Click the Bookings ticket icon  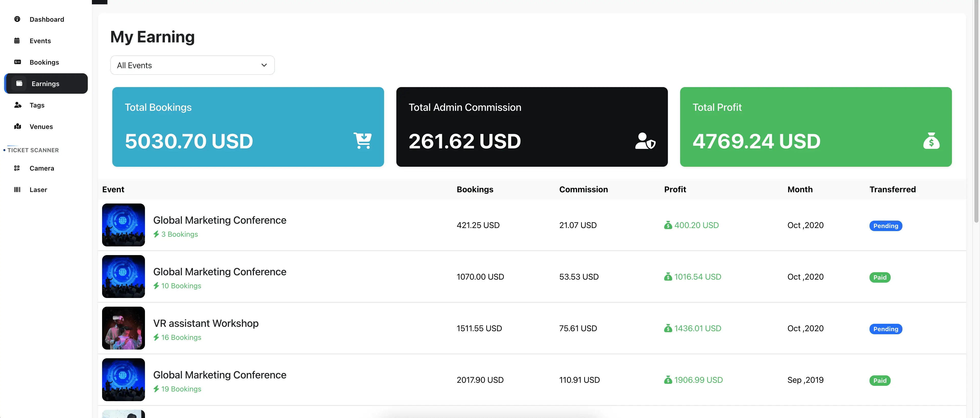[18, 62]
